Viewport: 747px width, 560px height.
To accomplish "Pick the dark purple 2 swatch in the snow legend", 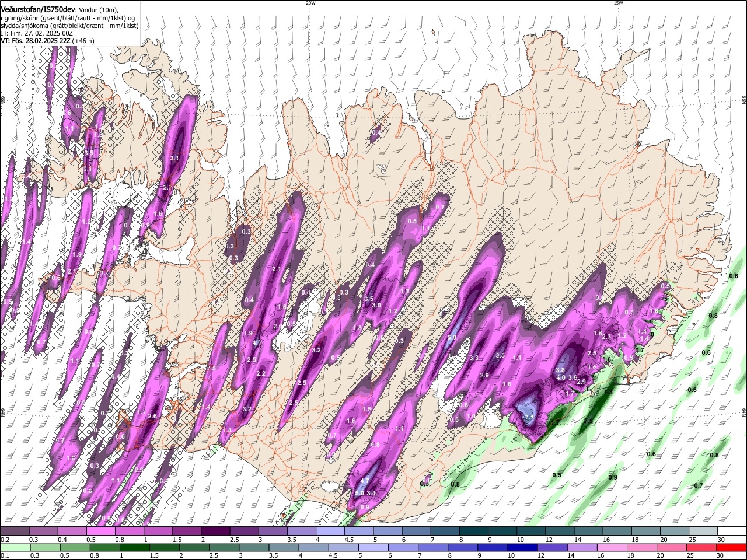I will click(x=214, y=531).
